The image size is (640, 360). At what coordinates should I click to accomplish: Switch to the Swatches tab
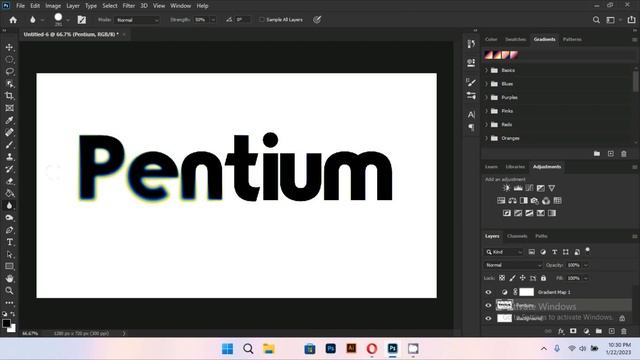[516, 39]
